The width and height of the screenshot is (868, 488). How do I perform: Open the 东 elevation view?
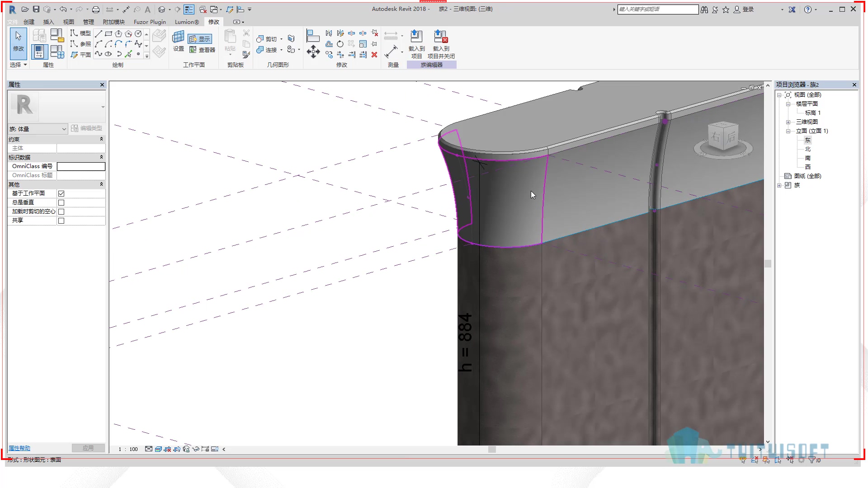pyautogui.click(x=808, y=140)
